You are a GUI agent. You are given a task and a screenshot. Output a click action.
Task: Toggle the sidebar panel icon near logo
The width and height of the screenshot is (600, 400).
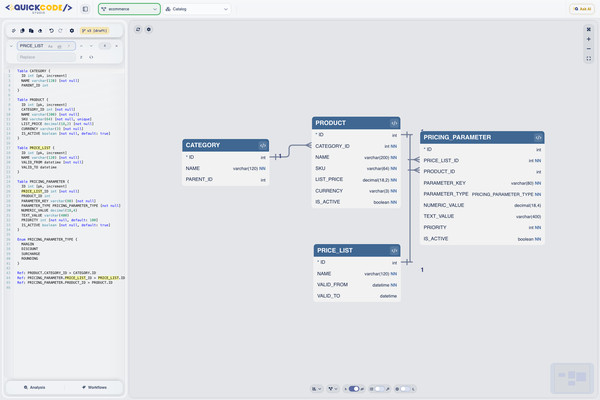pyautogui.click(x=85, y=9)
